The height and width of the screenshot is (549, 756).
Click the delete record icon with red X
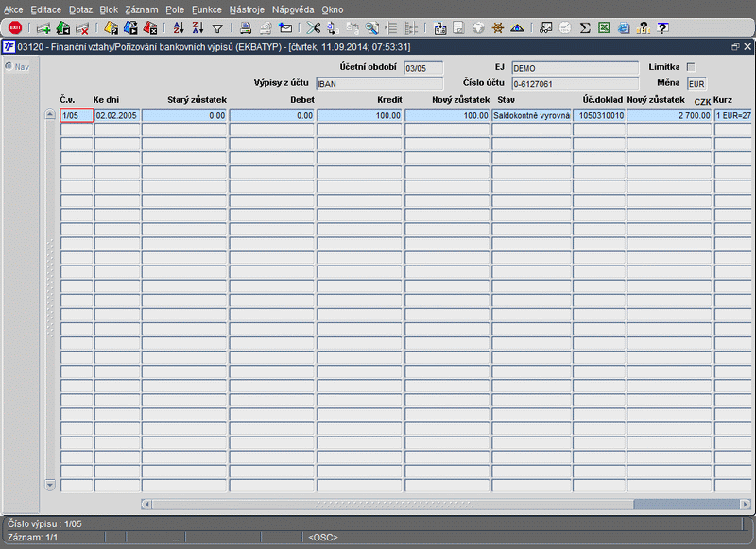point(82,28)
